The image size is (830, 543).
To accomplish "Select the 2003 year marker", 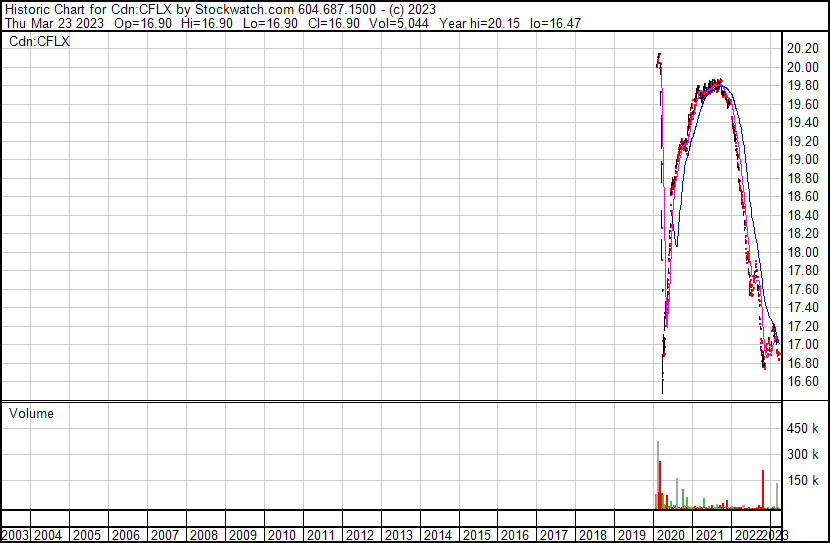I will [14, 535].
